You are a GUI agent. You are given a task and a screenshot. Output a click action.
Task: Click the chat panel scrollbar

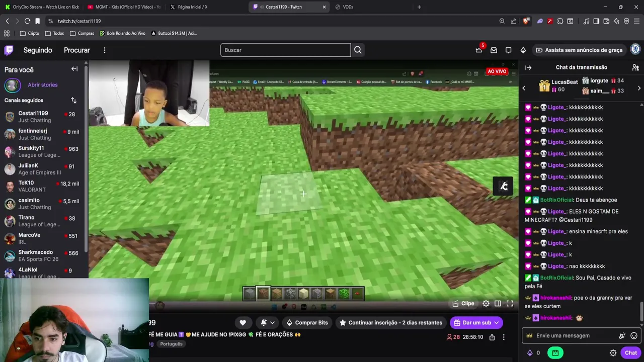pos(641,312)
